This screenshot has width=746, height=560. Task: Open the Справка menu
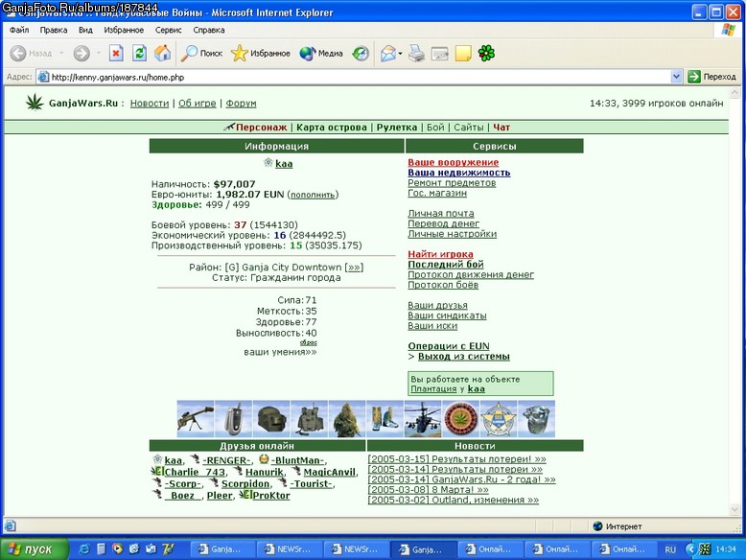click(x=209, y=30)
